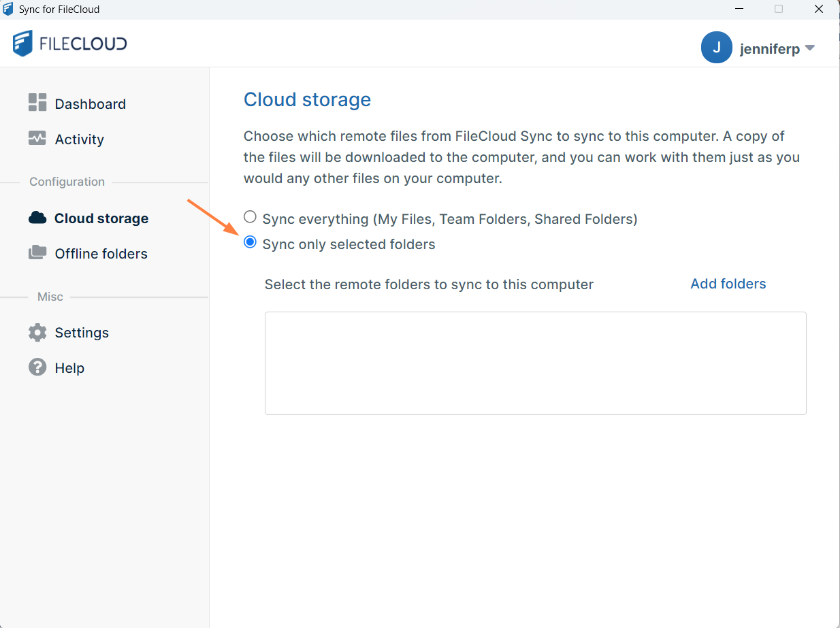Click the Settings gear icon

[37, 332]
